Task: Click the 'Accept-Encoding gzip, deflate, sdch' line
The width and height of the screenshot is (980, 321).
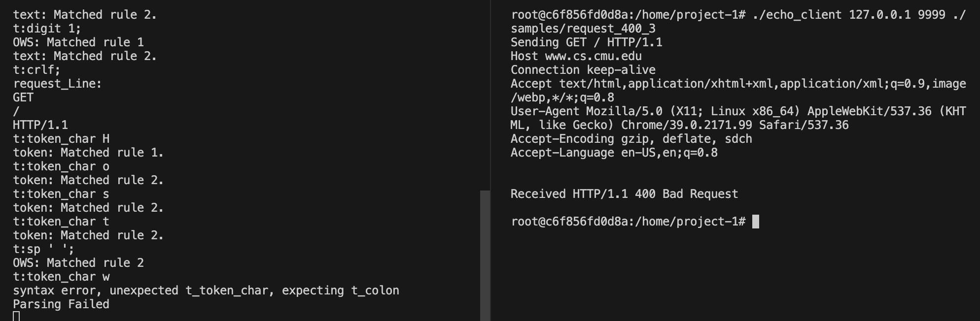Action: (x=631, y=139)
